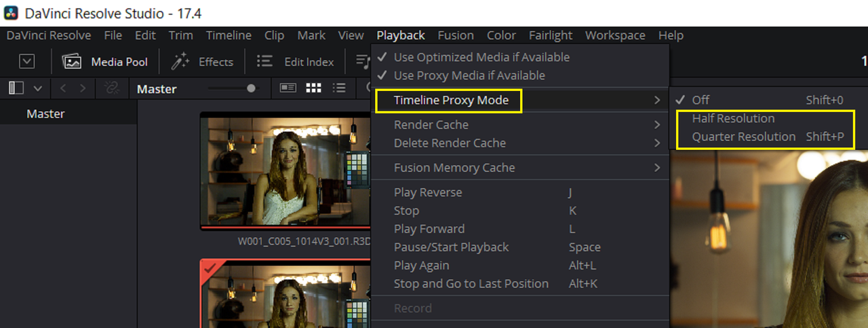Image resolution: width=868 pixels, height=328 pixels.
Task: Choose Stop and Go to Last Position
Action: [x=520, y=284]
